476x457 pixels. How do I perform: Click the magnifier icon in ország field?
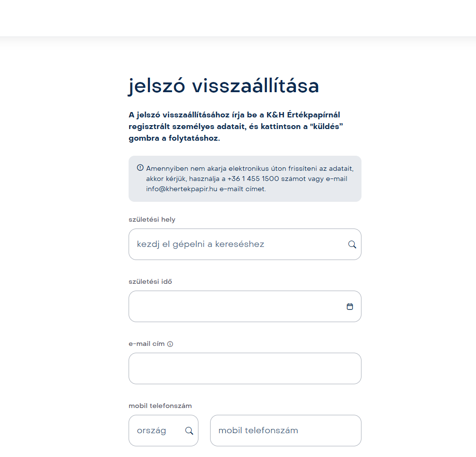pyautogui.click(x=189, y=431)
